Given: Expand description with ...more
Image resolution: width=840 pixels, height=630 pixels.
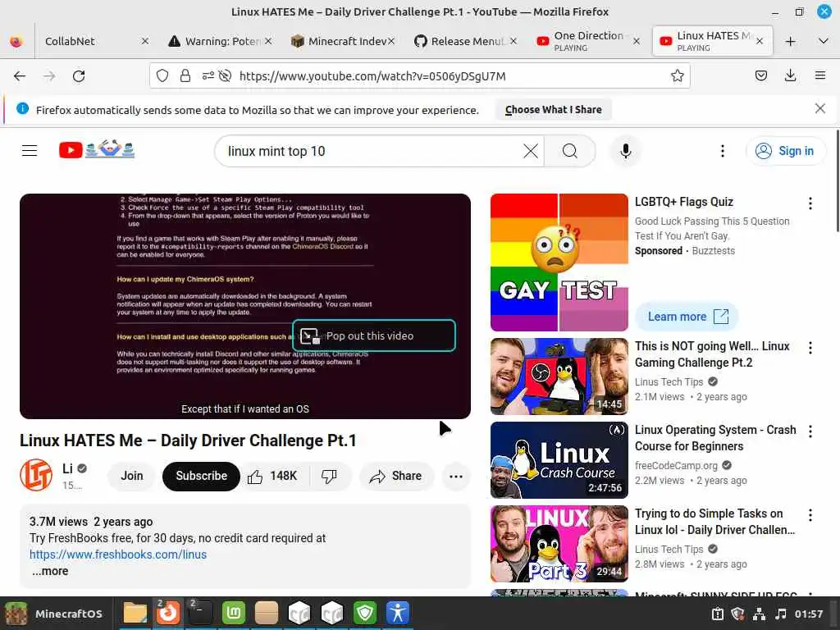Looking at the screenshot, I should [50, 572].
